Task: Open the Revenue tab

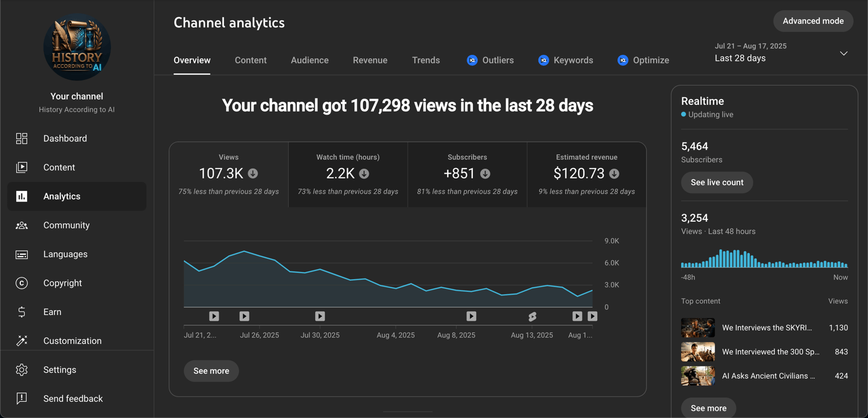Action: coord(370,60)
